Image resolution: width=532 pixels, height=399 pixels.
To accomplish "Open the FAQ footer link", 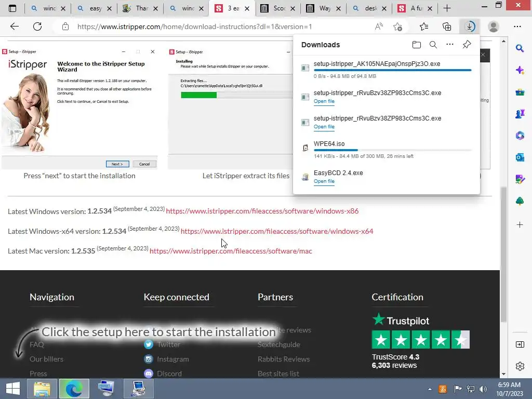I will tap(37, 344).
